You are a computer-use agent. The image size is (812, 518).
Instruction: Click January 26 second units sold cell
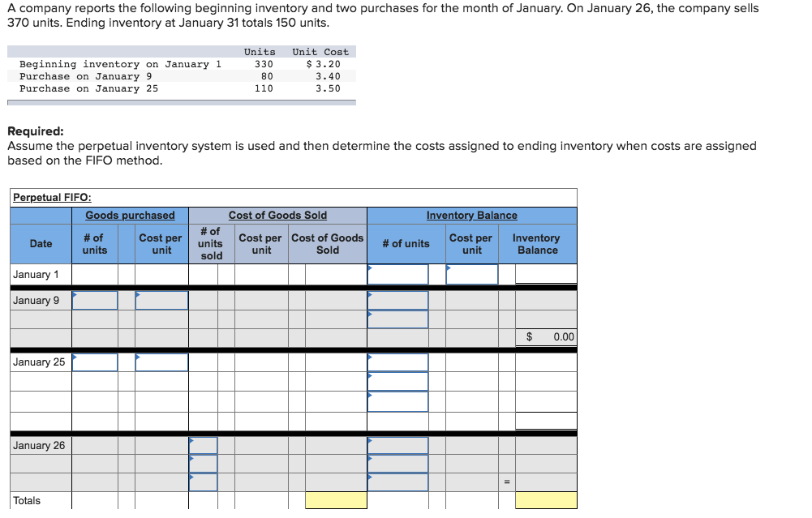tap(203, 464)
